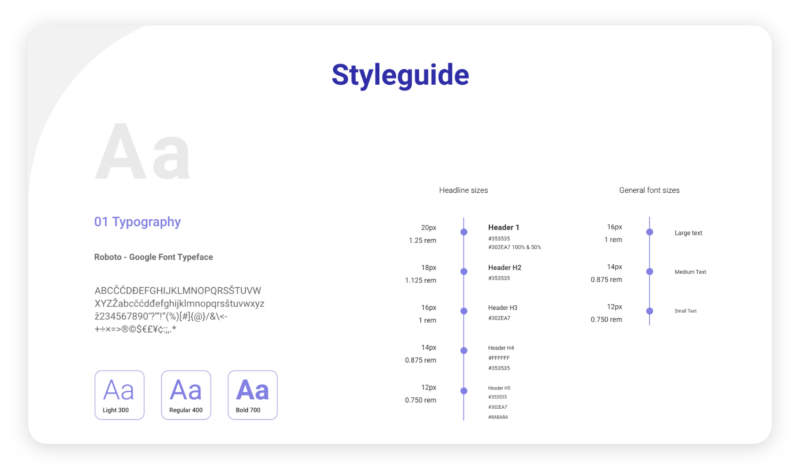Click the #302EA7 100% & 50% text

coord(514,247)
